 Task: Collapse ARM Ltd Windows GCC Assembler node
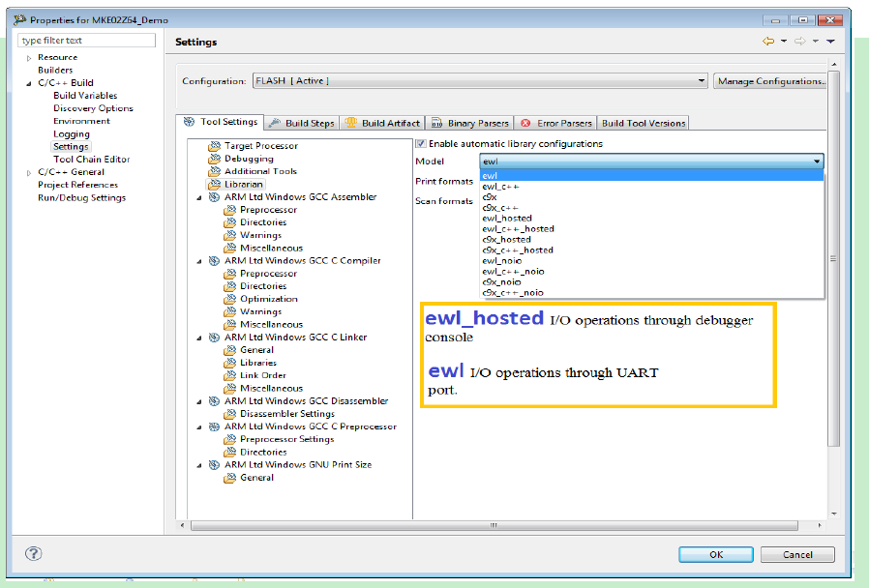pyautogui.click(x=199, y=197)
